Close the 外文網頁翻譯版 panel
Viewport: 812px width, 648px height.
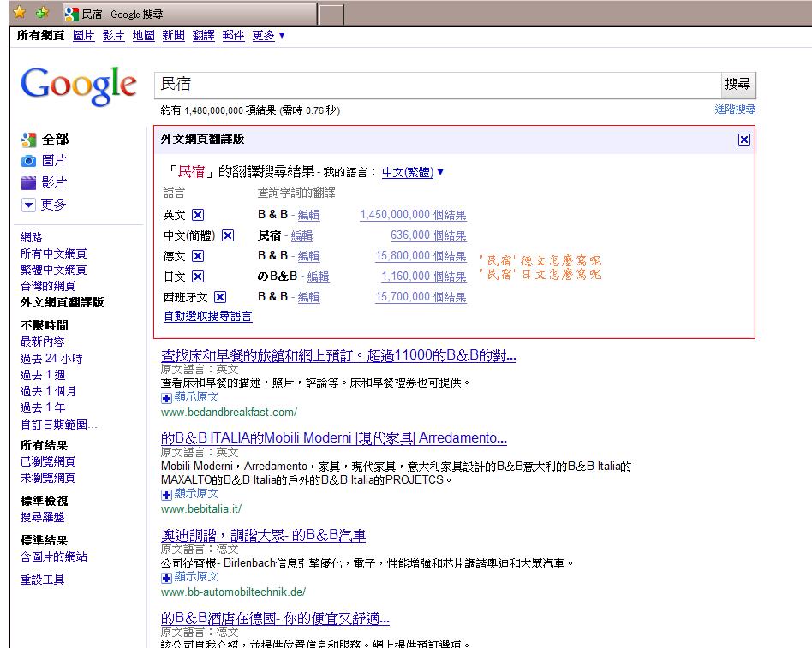[744, 140]
